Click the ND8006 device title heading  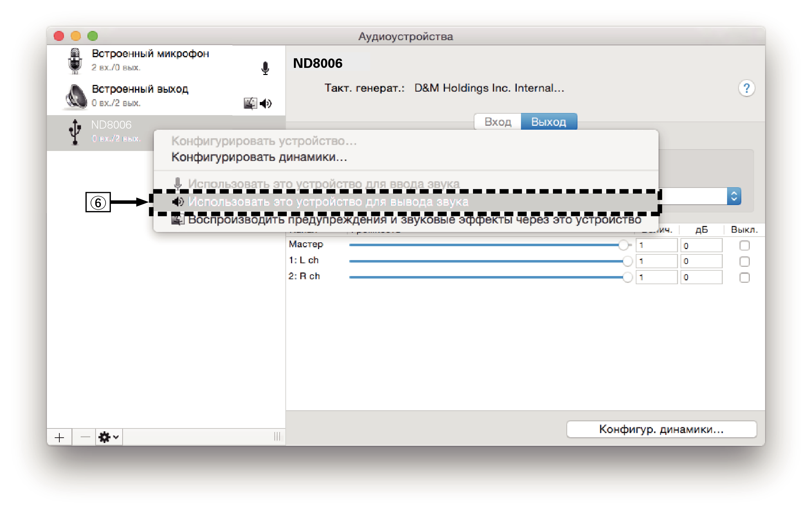pos(318,63)
